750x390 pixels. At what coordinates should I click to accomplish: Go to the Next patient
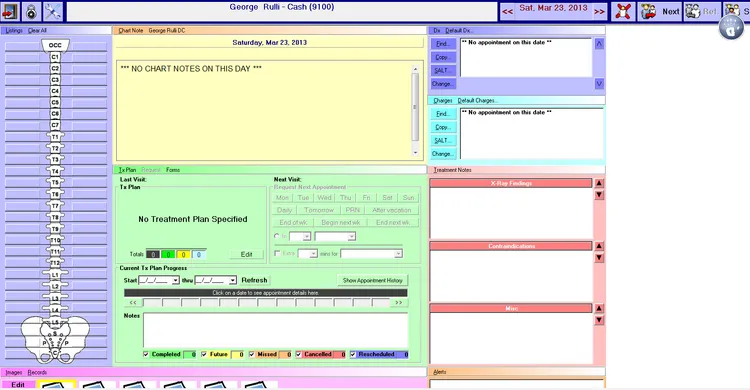[660, 11]
